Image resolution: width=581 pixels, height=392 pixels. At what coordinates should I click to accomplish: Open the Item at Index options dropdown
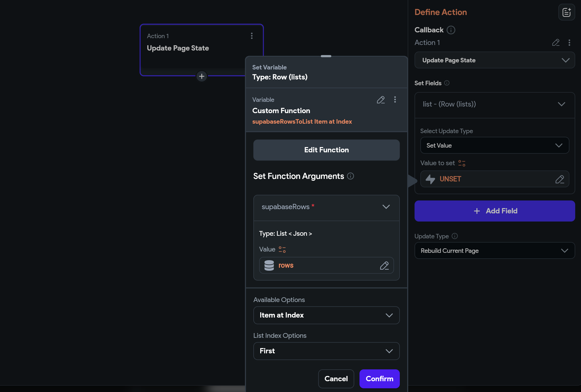coord(326,315)
